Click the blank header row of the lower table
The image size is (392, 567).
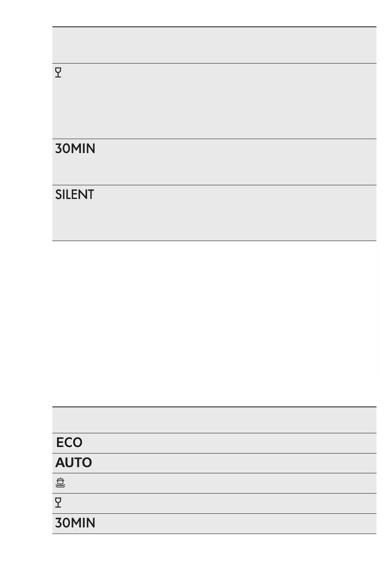click(x=214, y=420)
